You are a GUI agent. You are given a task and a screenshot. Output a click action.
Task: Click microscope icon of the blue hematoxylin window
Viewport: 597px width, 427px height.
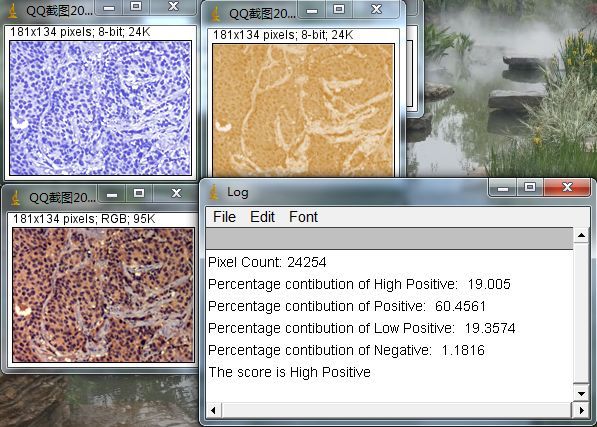click(13, 10)
